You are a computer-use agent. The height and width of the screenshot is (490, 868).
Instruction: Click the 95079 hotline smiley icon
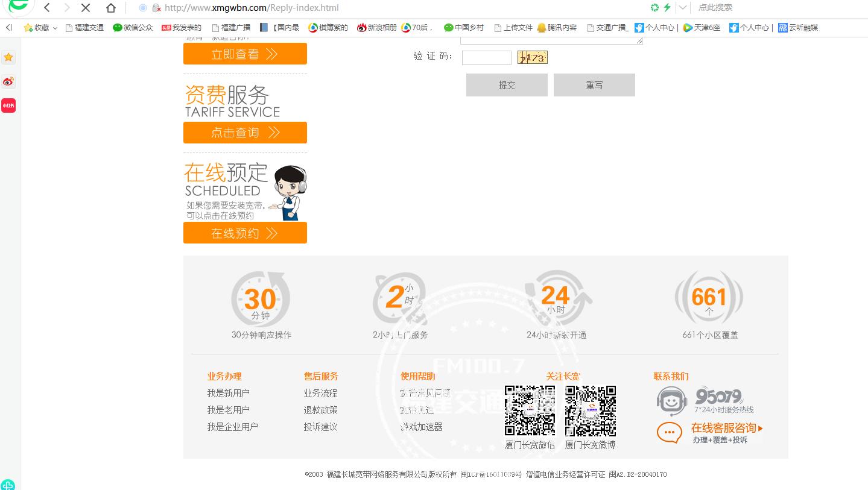tap(671, 401)
